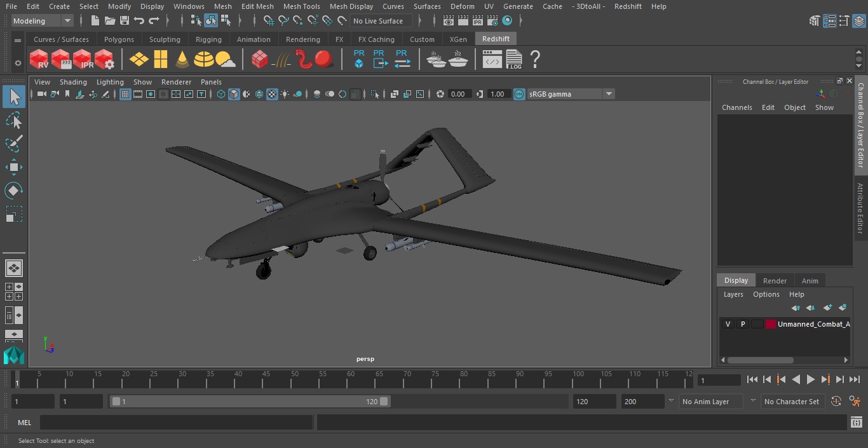Choose the Scale tool in toolbox
This screenshot has height=448, width=868.
(14, 214)
